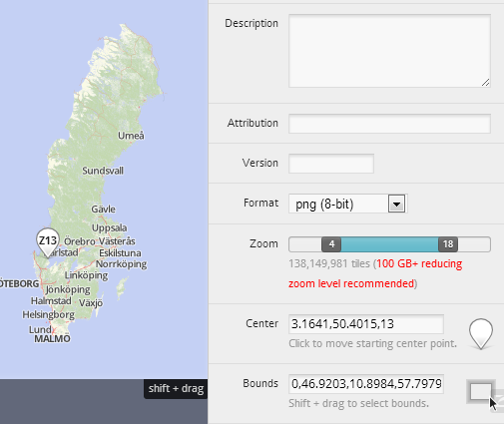
Task: Click the center point pin icon
Action: coord(481,334)
